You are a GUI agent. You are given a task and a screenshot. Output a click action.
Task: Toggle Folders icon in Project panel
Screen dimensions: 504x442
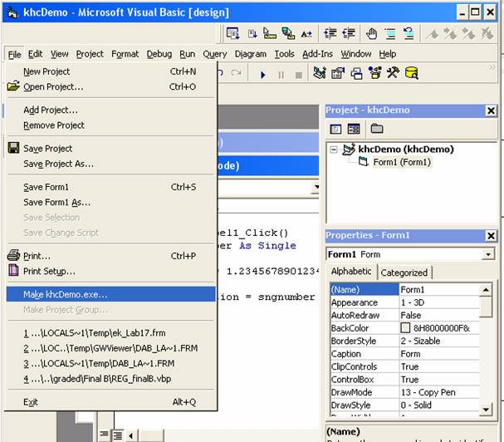(377, 129)
